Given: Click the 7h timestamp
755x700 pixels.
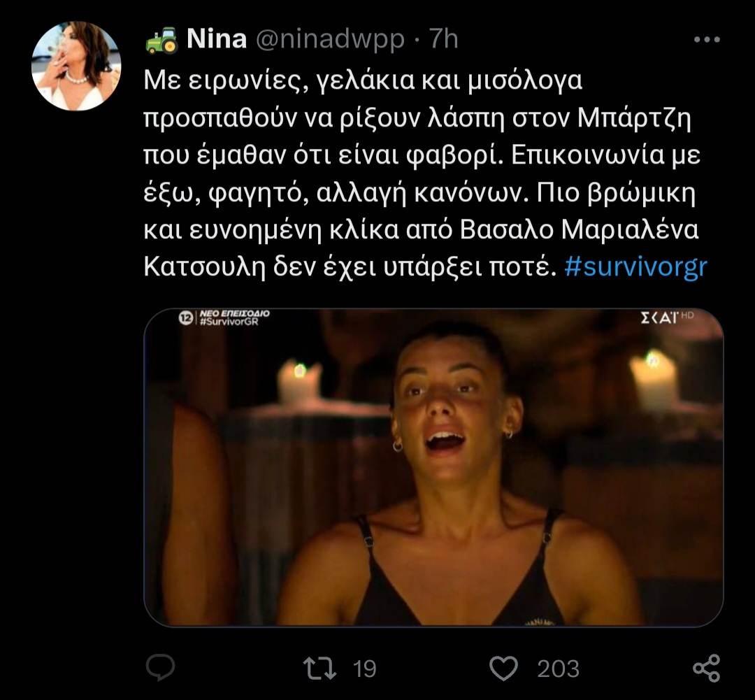Looking at the screenshot, I should tap(444, 39).
